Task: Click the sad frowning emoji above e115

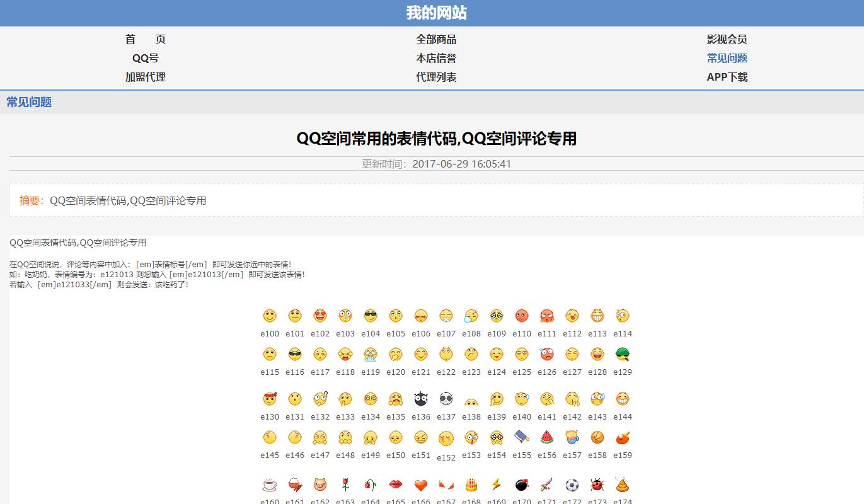Action: pos(270,354)
